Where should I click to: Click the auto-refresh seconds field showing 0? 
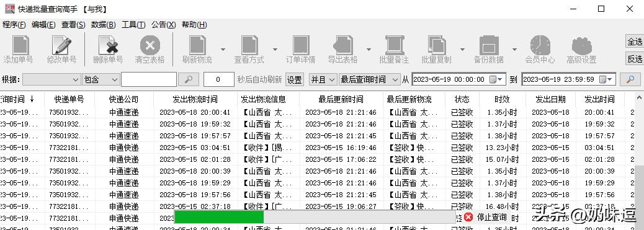pos(218,79)
